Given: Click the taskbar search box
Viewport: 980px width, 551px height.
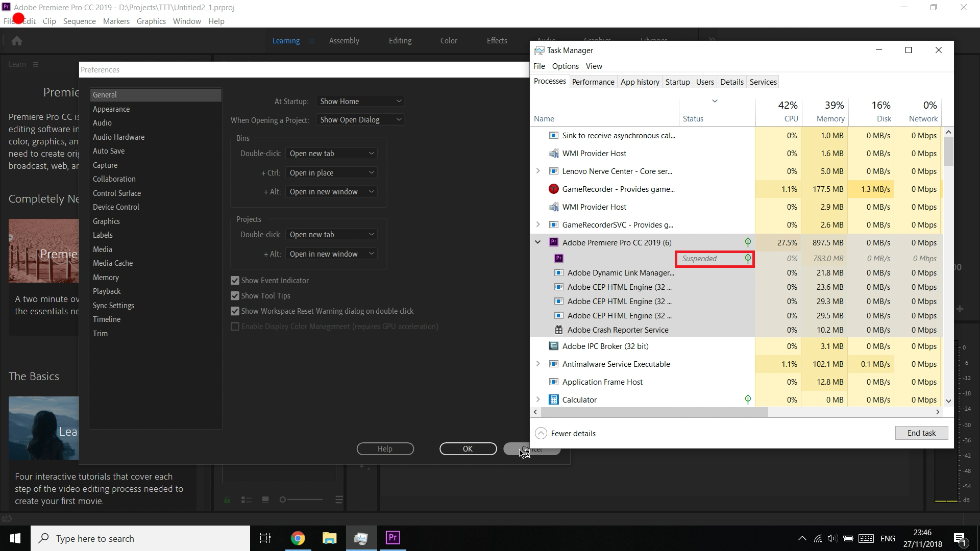Looking at the screenshot, I should tap(140, 538).
